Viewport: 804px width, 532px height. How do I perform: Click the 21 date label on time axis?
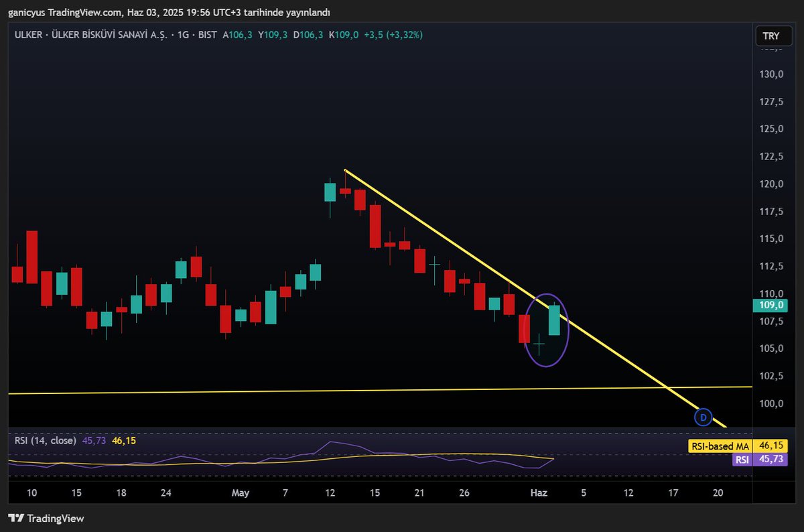point(419,493)
